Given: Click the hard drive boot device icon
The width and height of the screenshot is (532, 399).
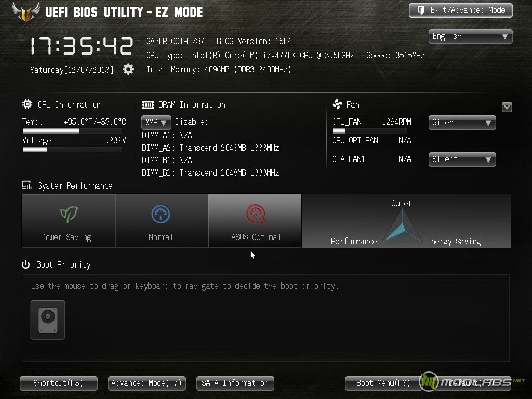Looking at the screenshot, I should 48,320.
